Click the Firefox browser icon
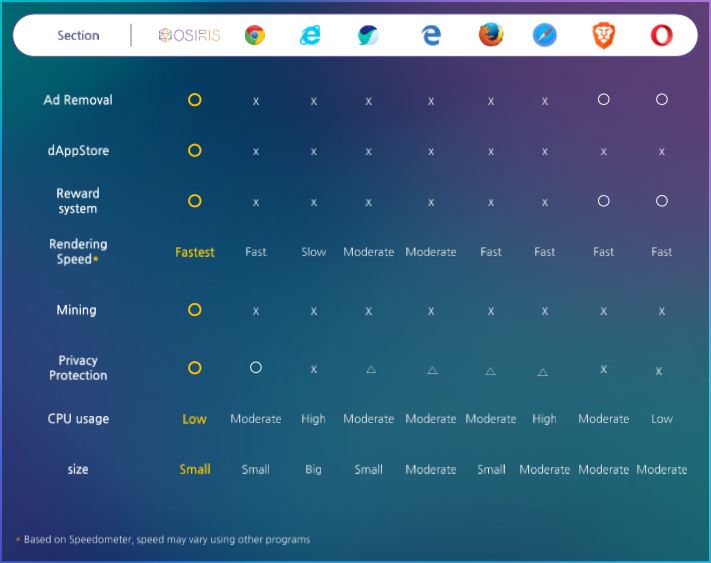This screenshot has height=563, width=711. pyautogui.click(x=491, y=34)
